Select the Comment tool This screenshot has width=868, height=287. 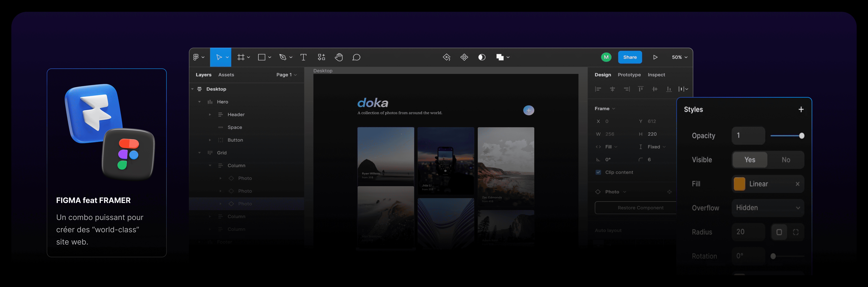tap(356, 57)
